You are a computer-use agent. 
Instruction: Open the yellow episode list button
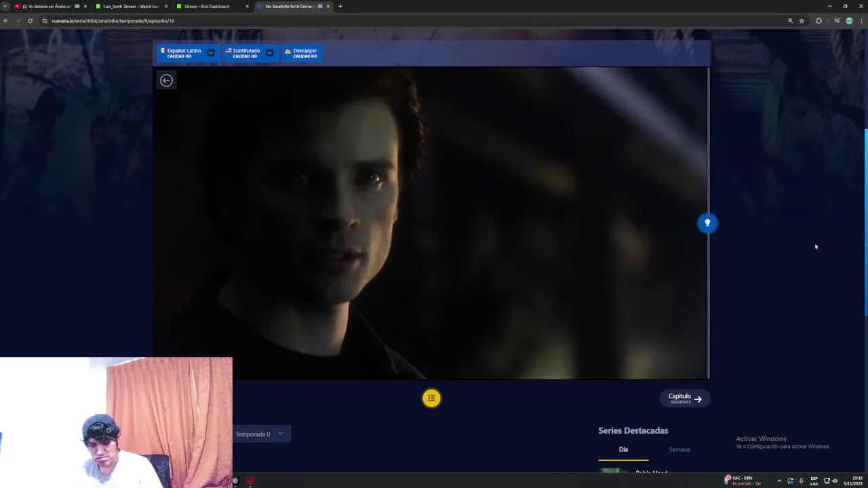pyautogui.click(x=431, y=399)
